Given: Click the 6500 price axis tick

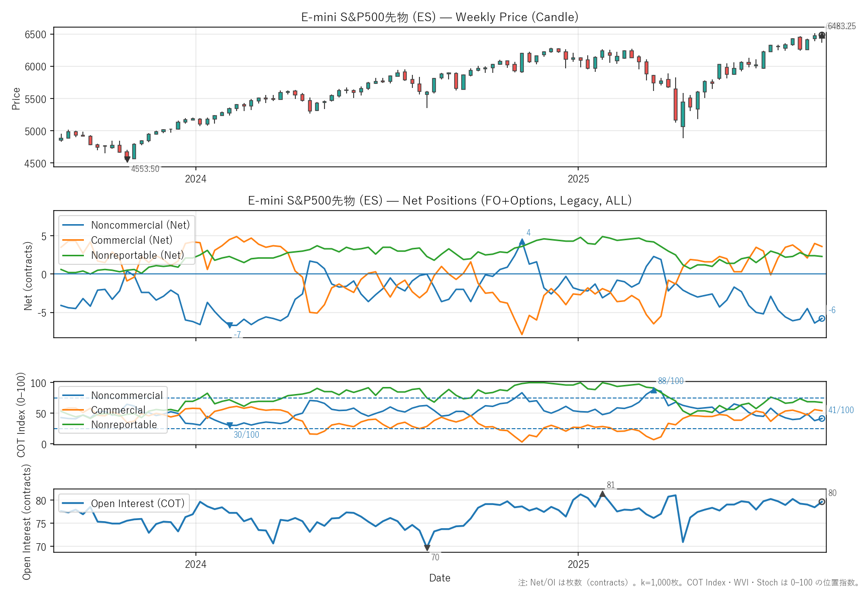Looking at the screenshot, I should tap(36, 35).
